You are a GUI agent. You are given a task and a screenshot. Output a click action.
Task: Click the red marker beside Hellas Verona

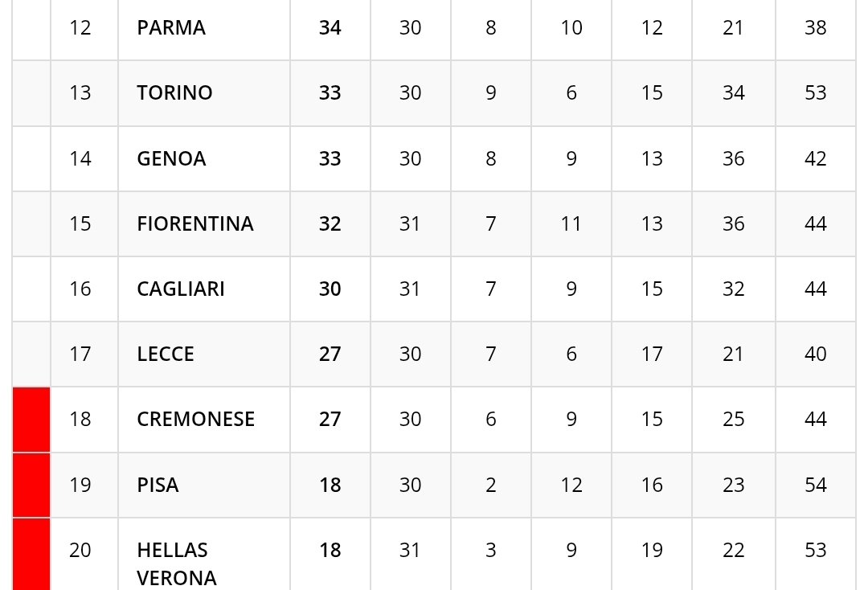tap(31, 555)
